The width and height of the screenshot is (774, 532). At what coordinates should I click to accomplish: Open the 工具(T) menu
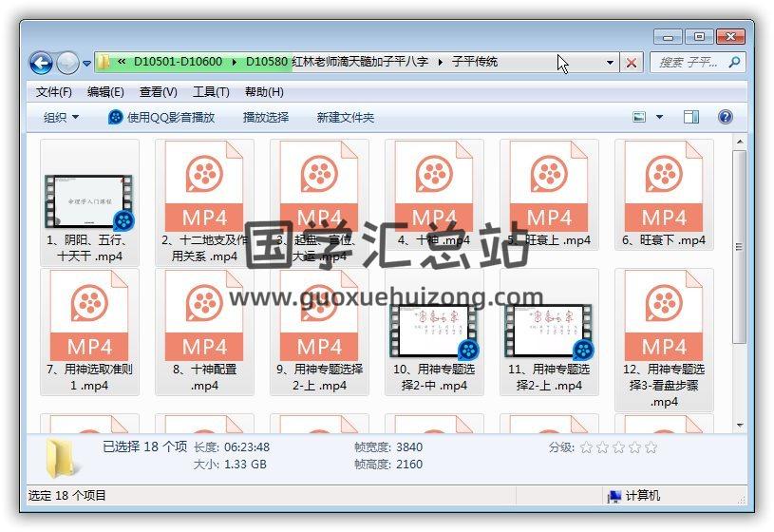click(211, 92)
